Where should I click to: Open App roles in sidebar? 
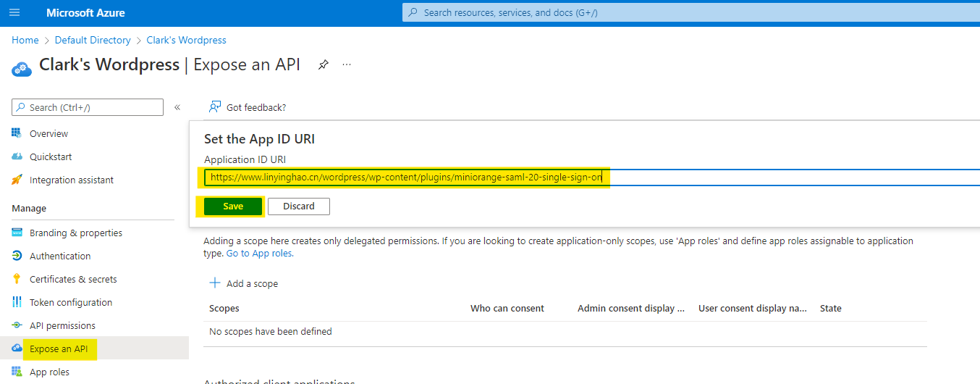pyautogui.click(x=49, y=372)
